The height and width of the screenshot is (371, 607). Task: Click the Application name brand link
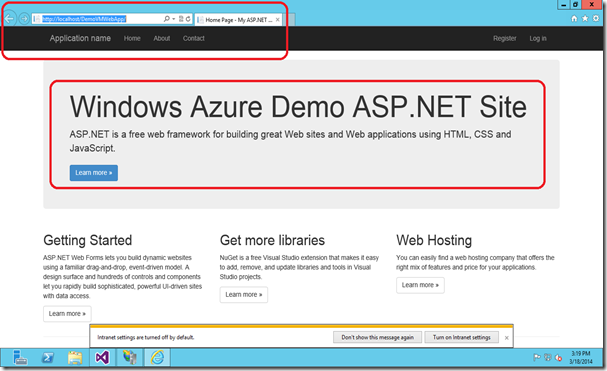click(80, 38)
